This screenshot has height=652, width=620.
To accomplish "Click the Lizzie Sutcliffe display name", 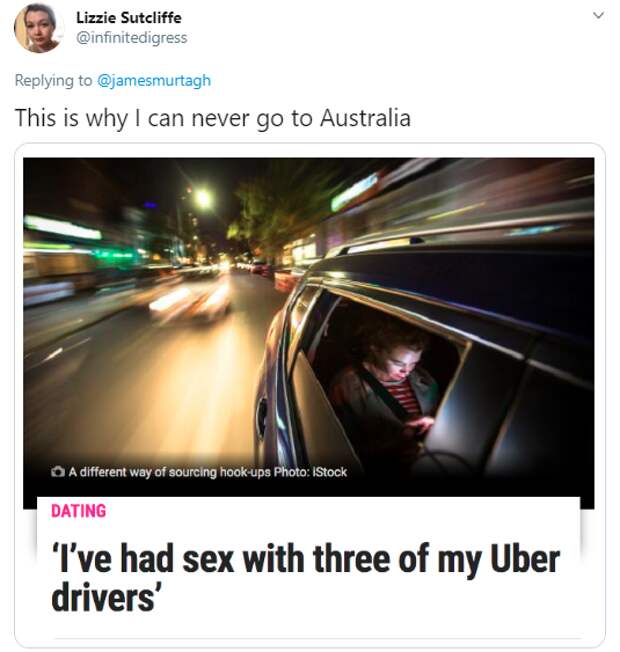I will pyautogui.click(x=129, y=18).
